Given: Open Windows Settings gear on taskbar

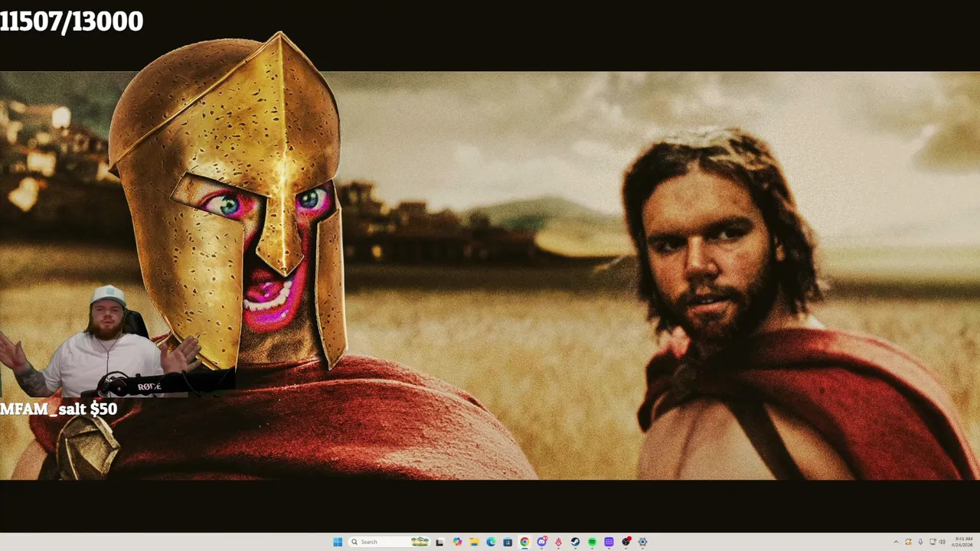Looking at the screenshot, I should pos(642,542).
